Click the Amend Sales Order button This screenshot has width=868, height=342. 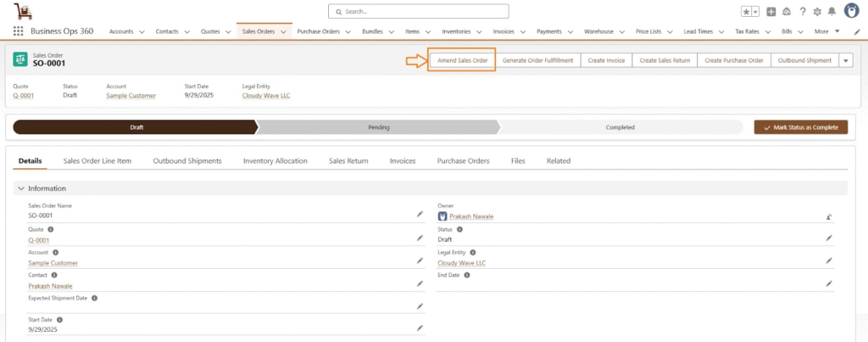click(x=462, y=60)
